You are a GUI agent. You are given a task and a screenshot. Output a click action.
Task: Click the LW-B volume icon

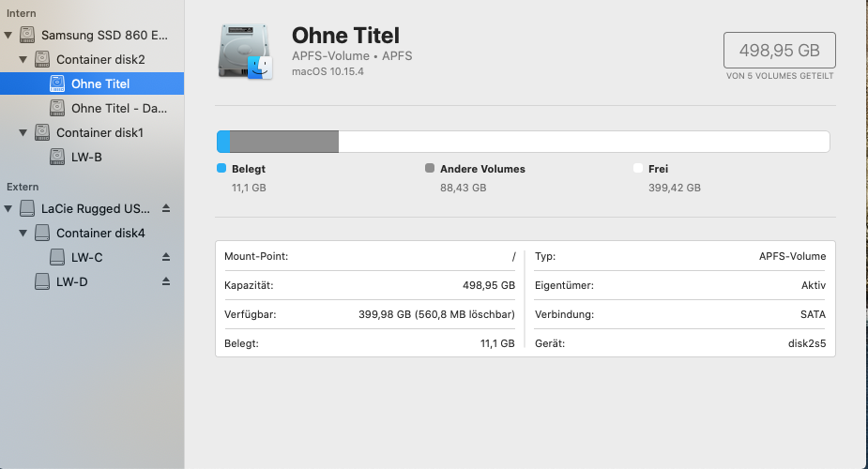pos(57,158)
